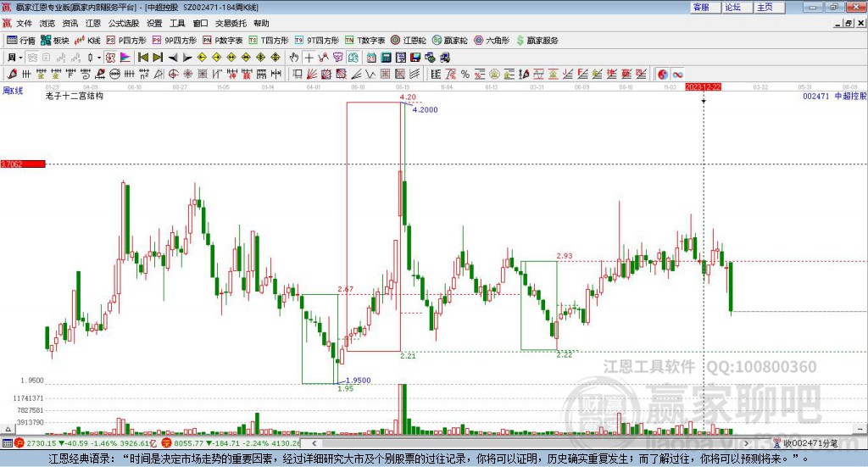Open the calculator icon
Image resolution: width=868 pixels, height=467 pixels.
pos(386,58)
